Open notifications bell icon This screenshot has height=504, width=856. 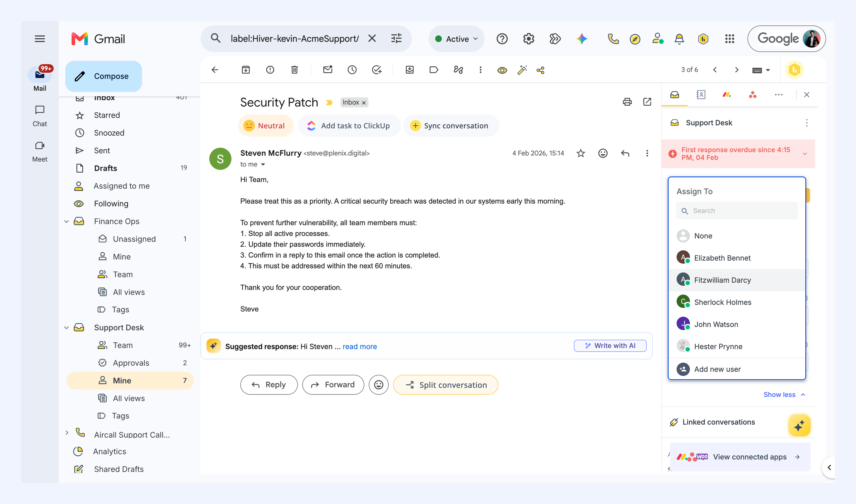click(679, 39)
